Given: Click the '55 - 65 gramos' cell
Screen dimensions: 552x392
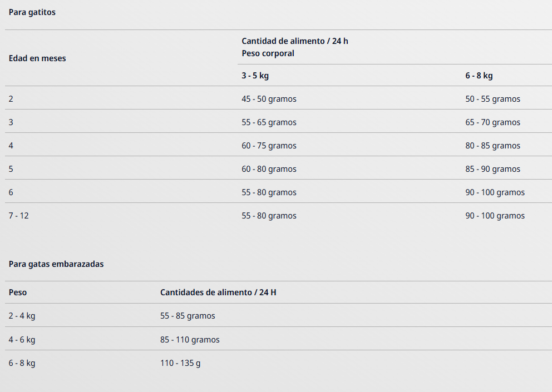Looking at the screenshot, I should click(x=269, y=122).
